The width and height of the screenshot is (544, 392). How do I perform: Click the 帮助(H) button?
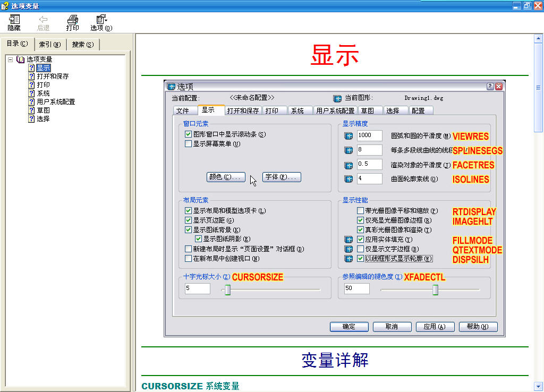[x=478, y=327]
